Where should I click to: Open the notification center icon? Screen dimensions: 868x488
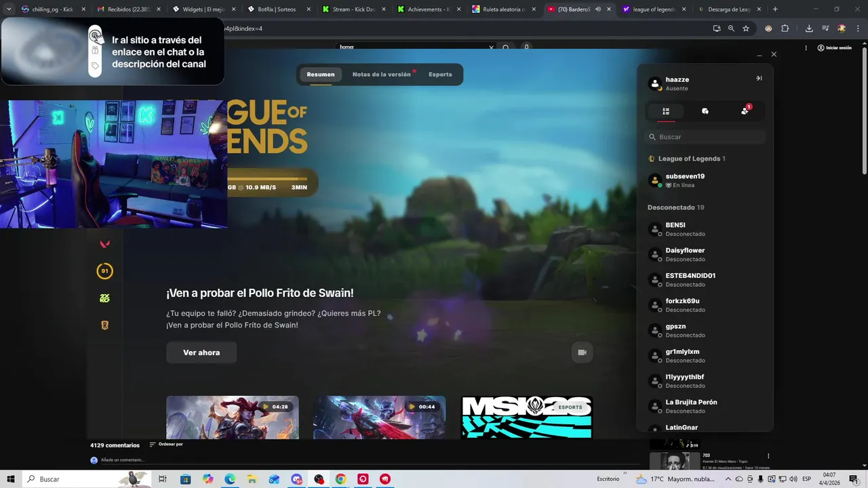854,479
